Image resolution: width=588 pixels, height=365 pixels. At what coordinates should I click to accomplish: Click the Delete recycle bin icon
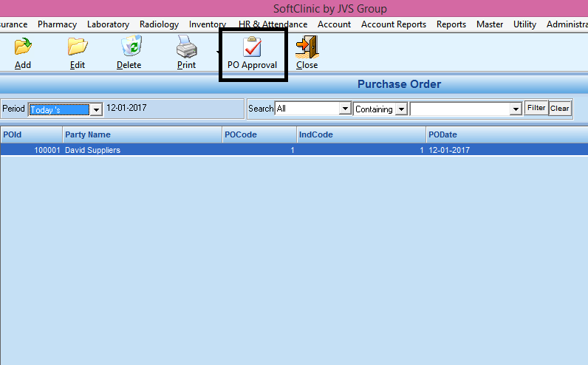tap(129, 48)
